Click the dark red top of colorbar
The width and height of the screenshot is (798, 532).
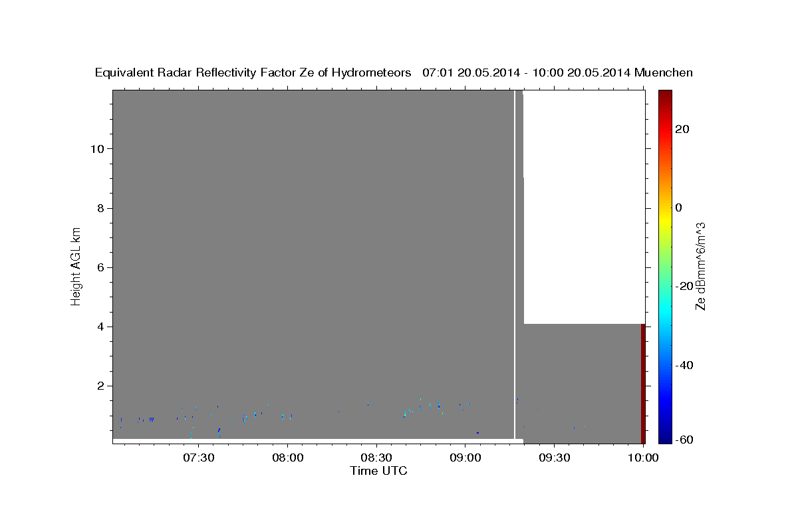[x=664, y=96]
